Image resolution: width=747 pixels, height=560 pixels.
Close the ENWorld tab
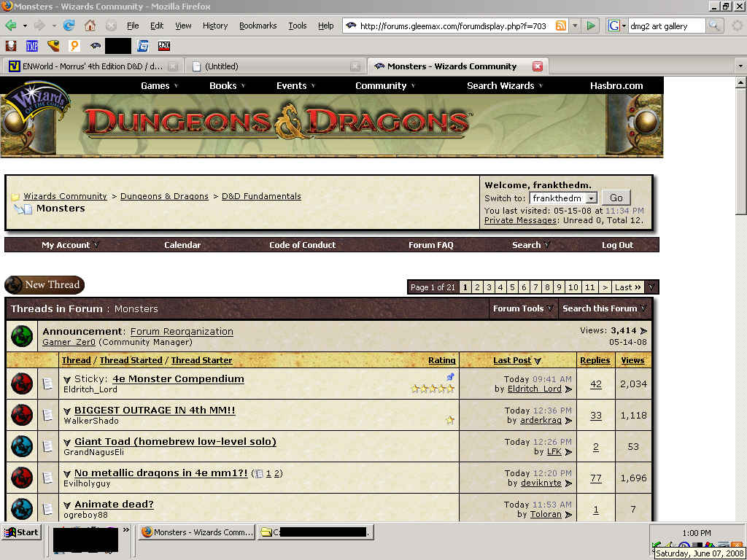pos(173,66)
